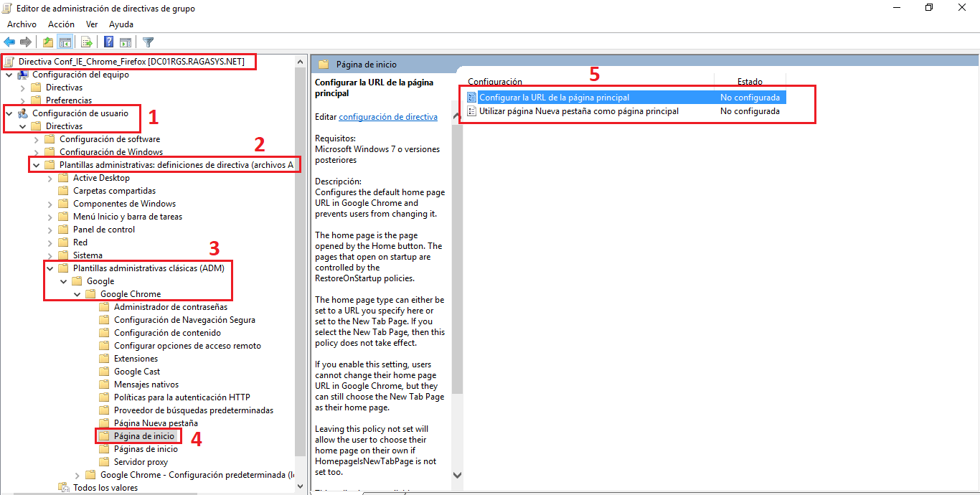Open the 'Archivo' menu
The image size is (980, 495).
pos(22,24)
